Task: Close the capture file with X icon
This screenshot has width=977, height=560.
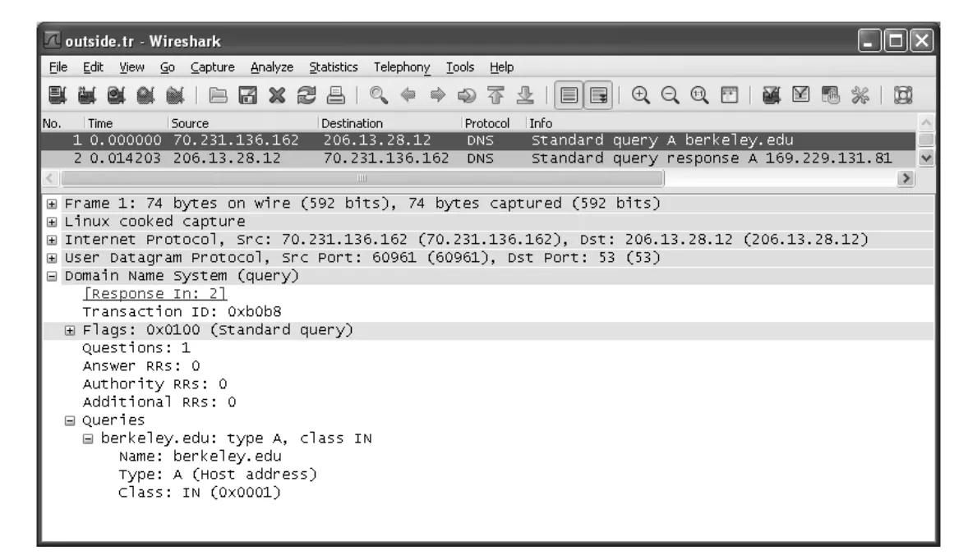Action: tap(277, 95)
